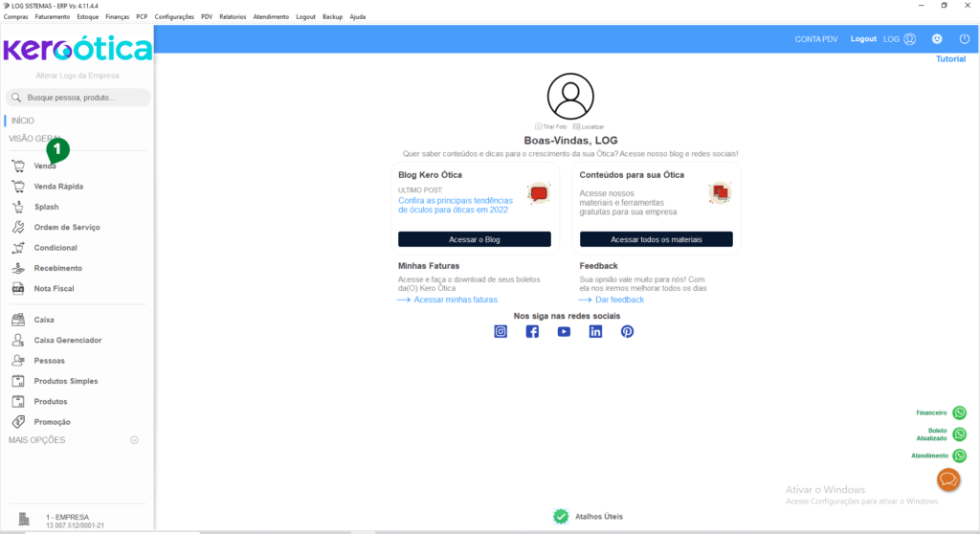Click the Splash cart icon
Image resolution: width=980 pixels, height=534 pixels.
click(18, 207)
